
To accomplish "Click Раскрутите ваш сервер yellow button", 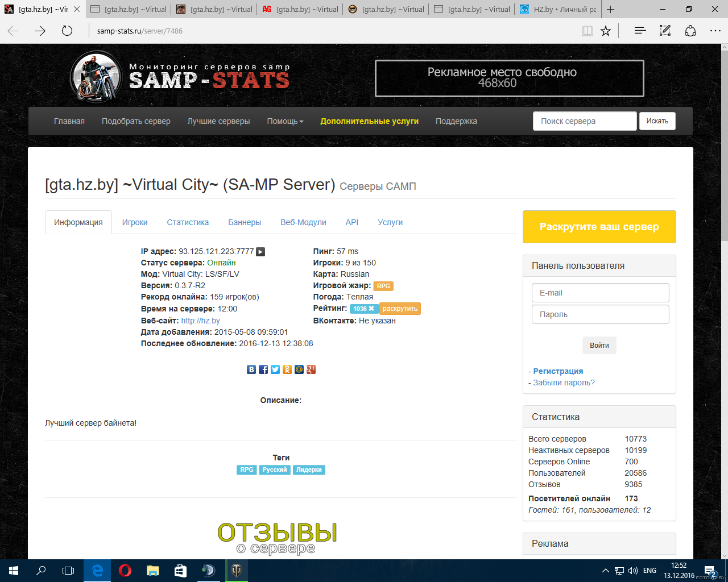I will (x=599, y=227).
